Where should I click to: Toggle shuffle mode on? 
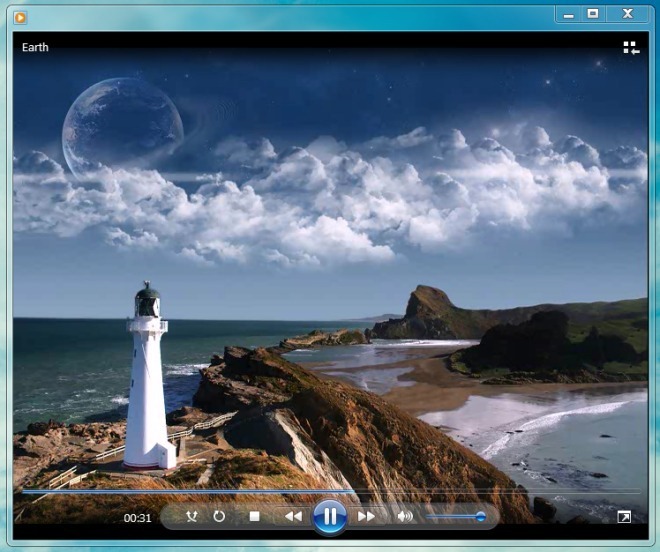click(192, 516)
